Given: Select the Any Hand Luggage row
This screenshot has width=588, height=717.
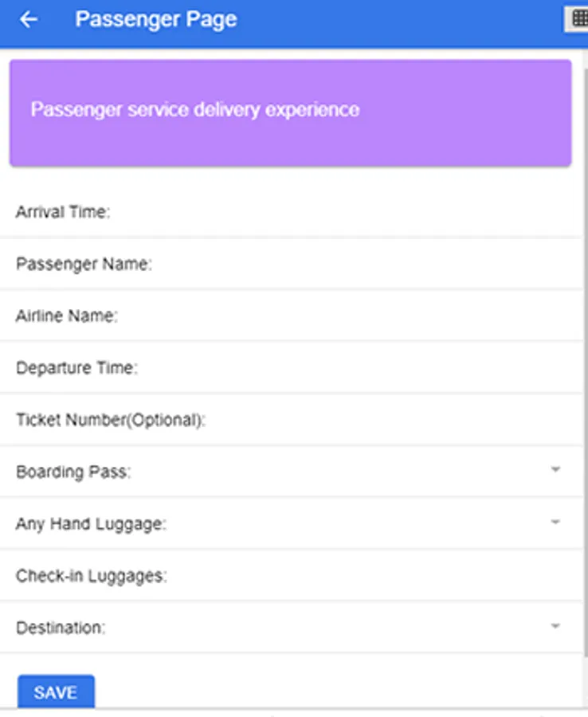Looking at the screenshot, I should 292,523.
